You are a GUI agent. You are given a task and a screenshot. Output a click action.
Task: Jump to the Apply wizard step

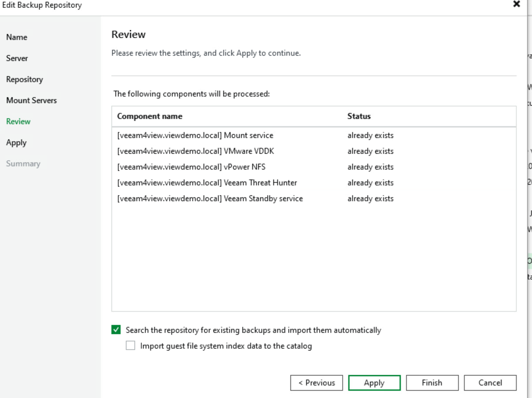(16, 143)
